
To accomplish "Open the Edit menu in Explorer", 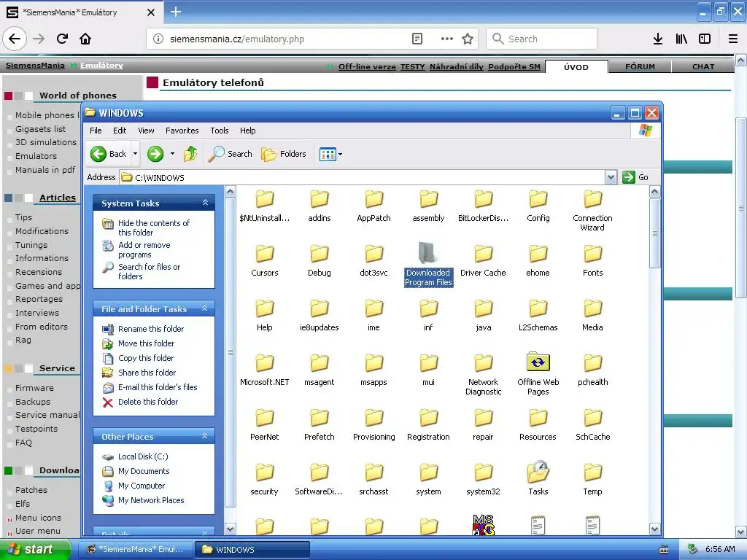I will [x=120, y=131].
